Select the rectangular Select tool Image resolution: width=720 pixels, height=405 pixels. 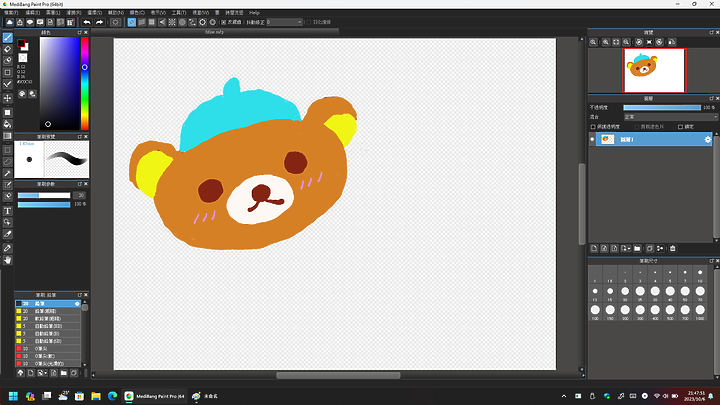[7, 150]
